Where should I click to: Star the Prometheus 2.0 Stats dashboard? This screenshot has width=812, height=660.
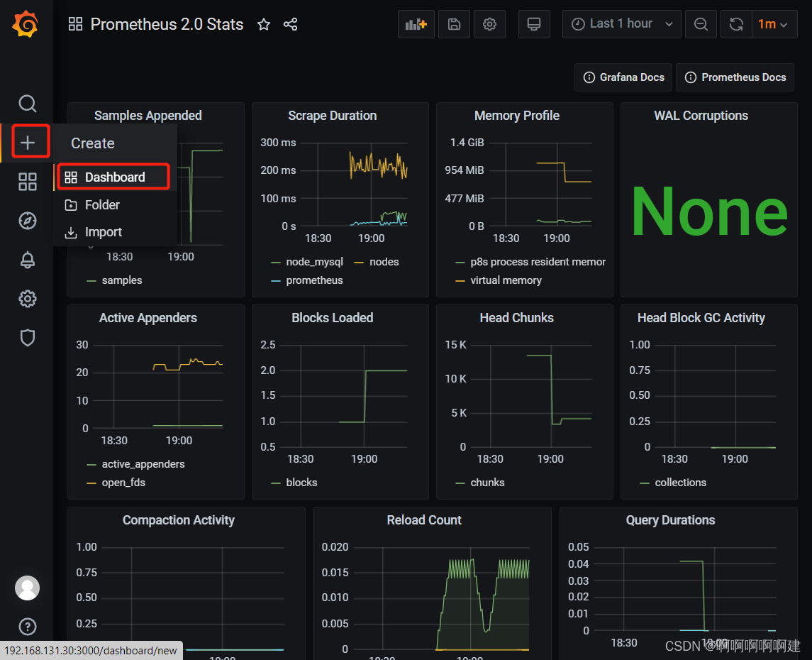pos(264,25)
